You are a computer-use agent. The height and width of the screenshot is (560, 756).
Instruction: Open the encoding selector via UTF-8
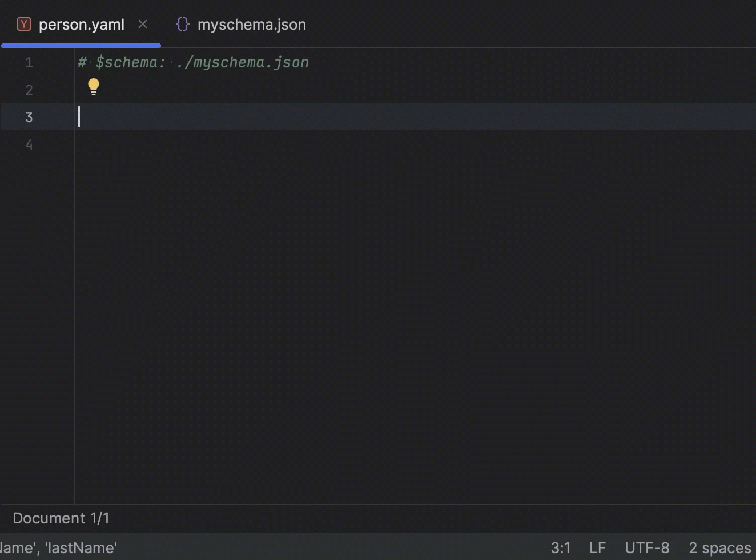646,547
